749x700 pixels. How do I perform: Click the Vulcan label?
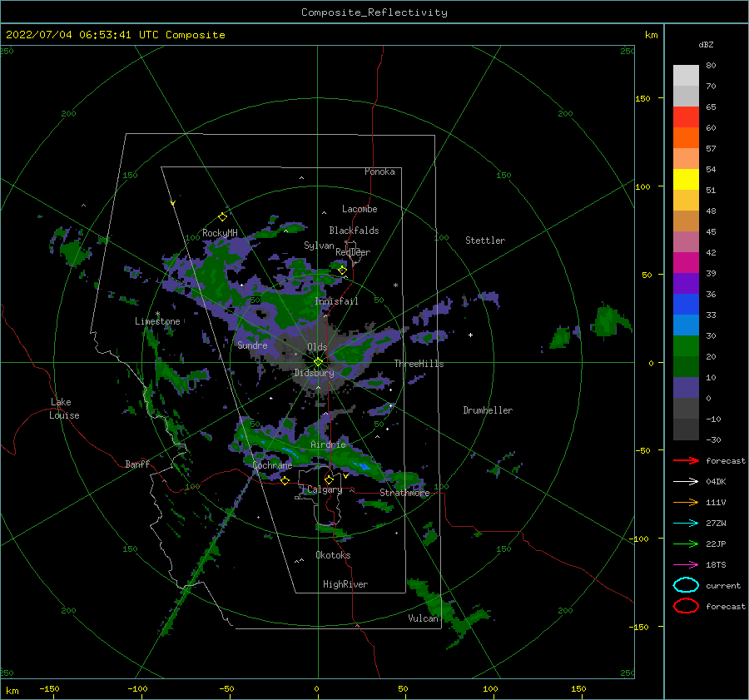(423, 618)
